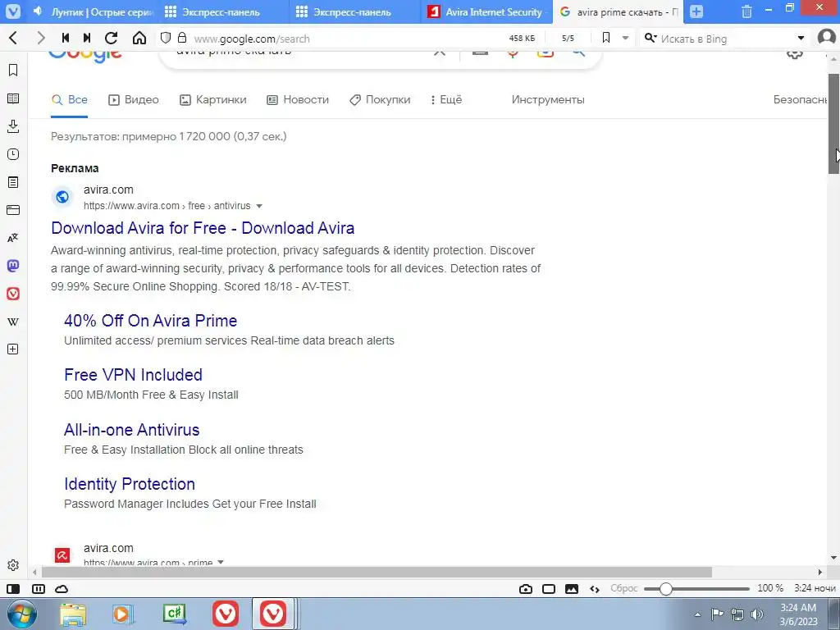Open the 40% Off On Avira Prime link

click(151, 321)
